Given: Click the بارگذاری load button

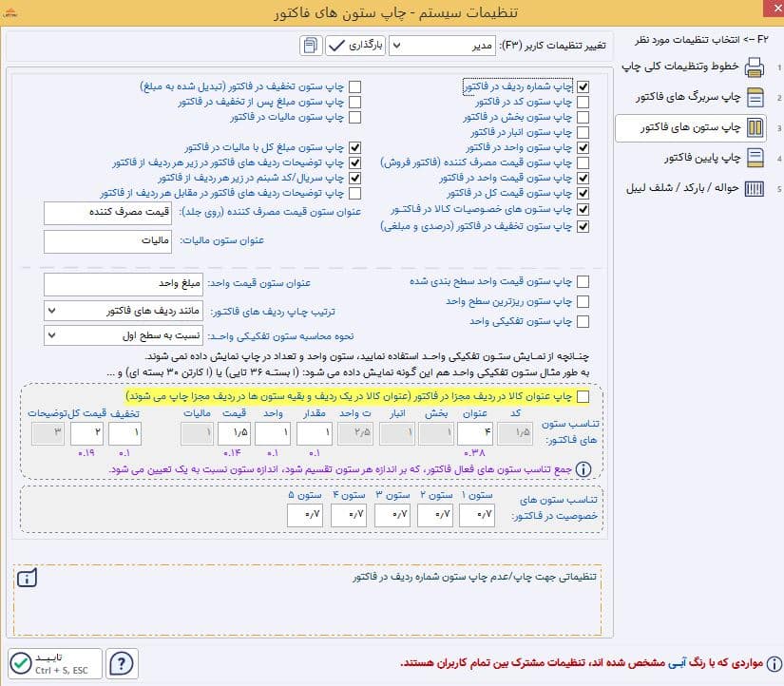Looking at the screenshot, I should tap(355, 46).
